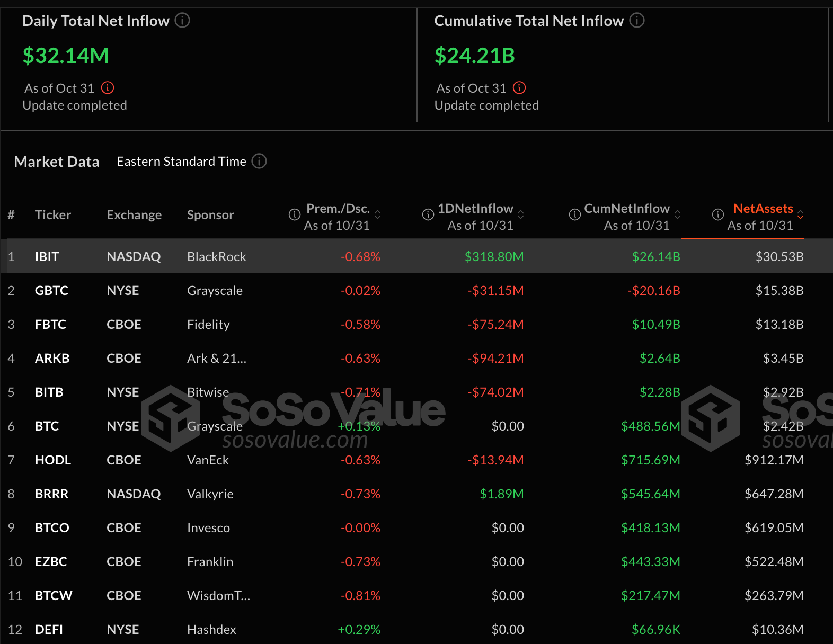This screenshot has width=833, height=644.
Task: Click the Eastern Standard Time label
Action: (x=181, y=162)
